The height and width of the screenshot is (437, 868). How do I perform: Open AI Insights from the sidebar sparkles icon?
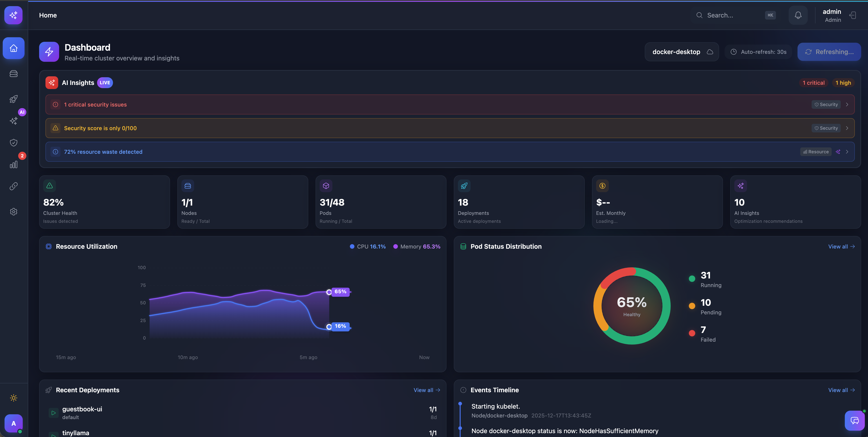pyautogui.click(x=13, y=121)
